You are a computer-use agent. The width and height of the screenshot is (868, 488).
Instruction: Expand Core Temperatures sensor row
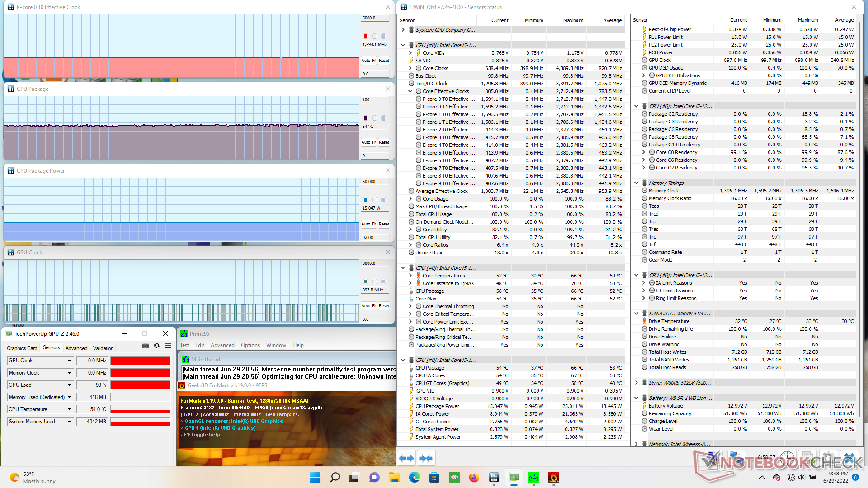point(410,276)
